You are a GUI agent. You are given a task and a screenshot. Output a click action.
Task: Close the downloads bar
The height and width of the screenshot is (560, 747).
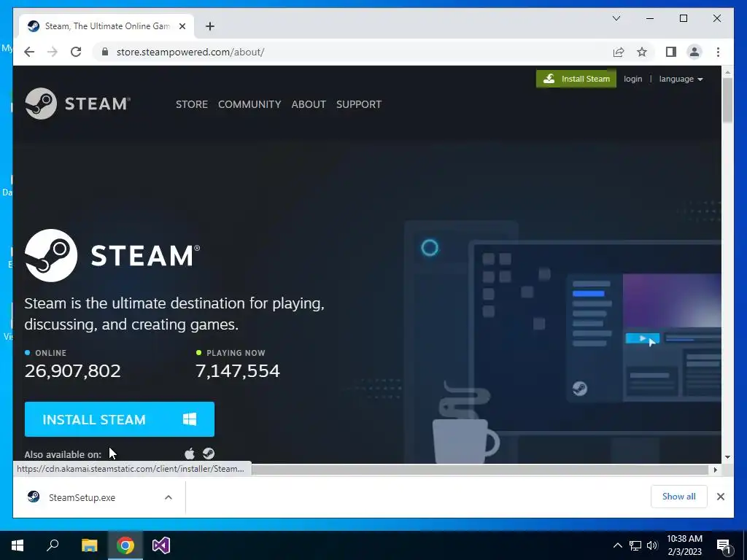tap(721, 497)
